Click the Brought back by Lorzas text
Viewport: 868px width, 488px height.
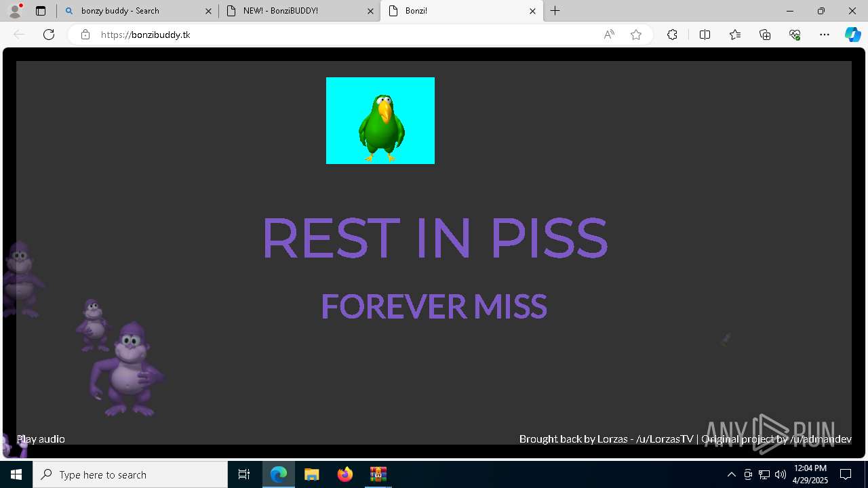606,439
